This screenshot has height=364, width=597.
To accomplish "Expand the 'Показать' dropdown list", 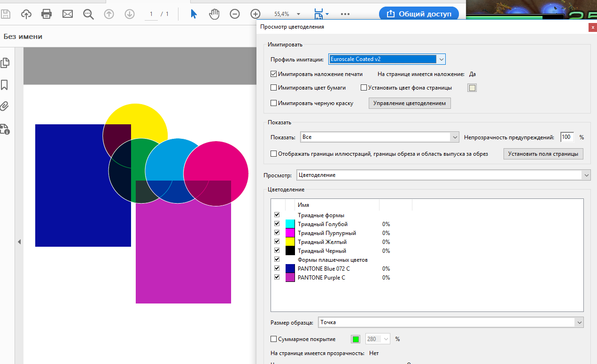I will [x=379, y=137].
